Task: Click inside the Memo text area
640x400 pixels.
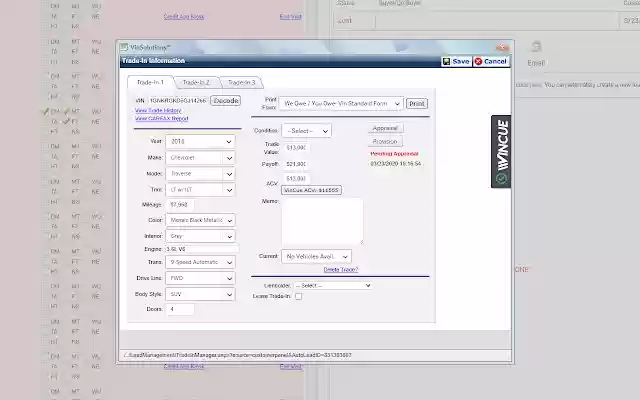Action: [322, 221]
